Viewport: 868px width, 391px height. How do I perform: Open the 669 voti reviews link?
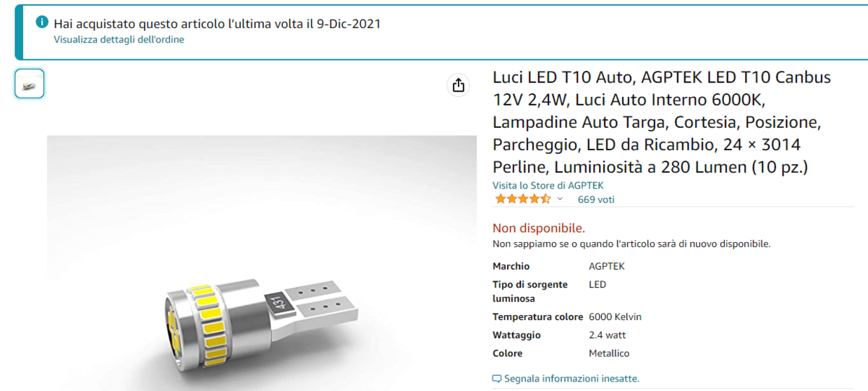coord(596,199)
